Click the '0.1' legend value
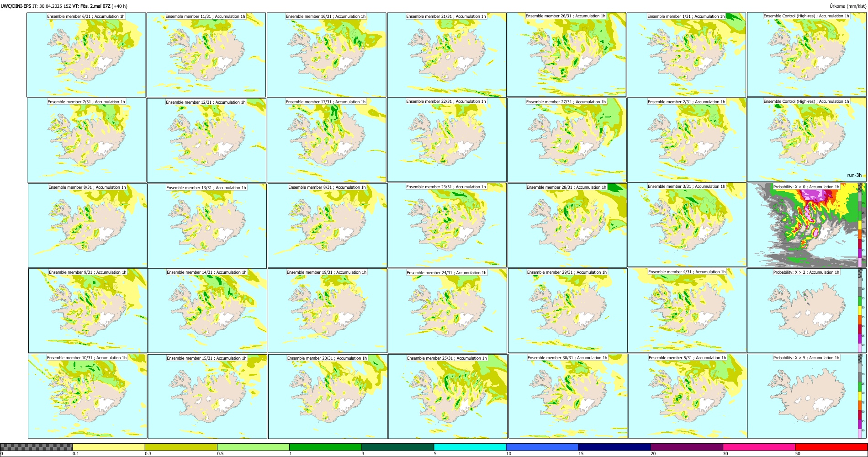The width and height of the screenshot is (868, 457). [x=75, y=454]
